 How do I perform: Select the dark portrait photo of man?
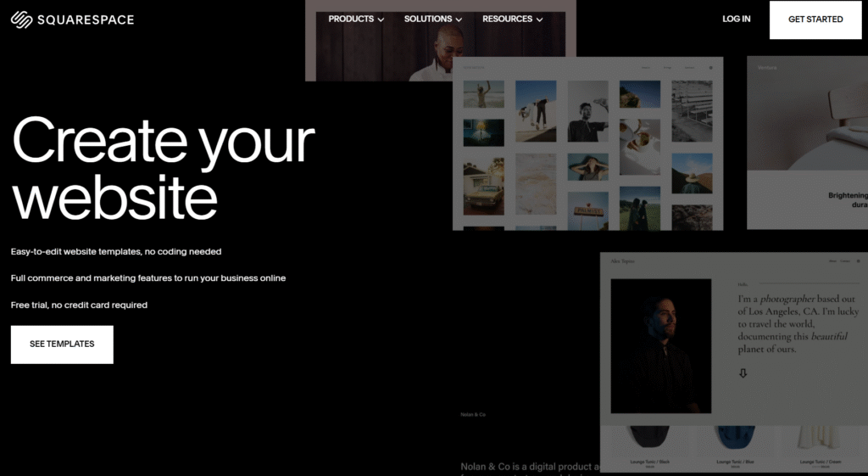tap(661, 346)
